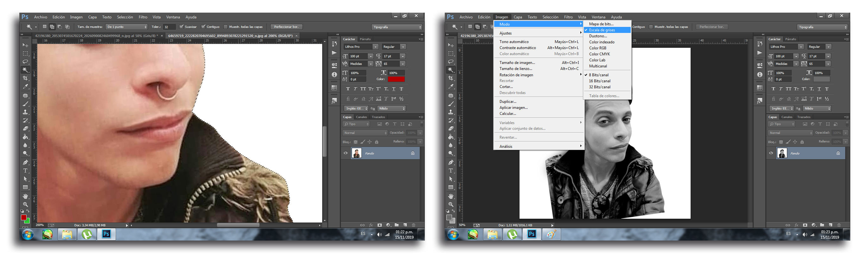Open the Filtro menu in the 200% zoom window
This screenshot has height=257, width=868.
143,17
